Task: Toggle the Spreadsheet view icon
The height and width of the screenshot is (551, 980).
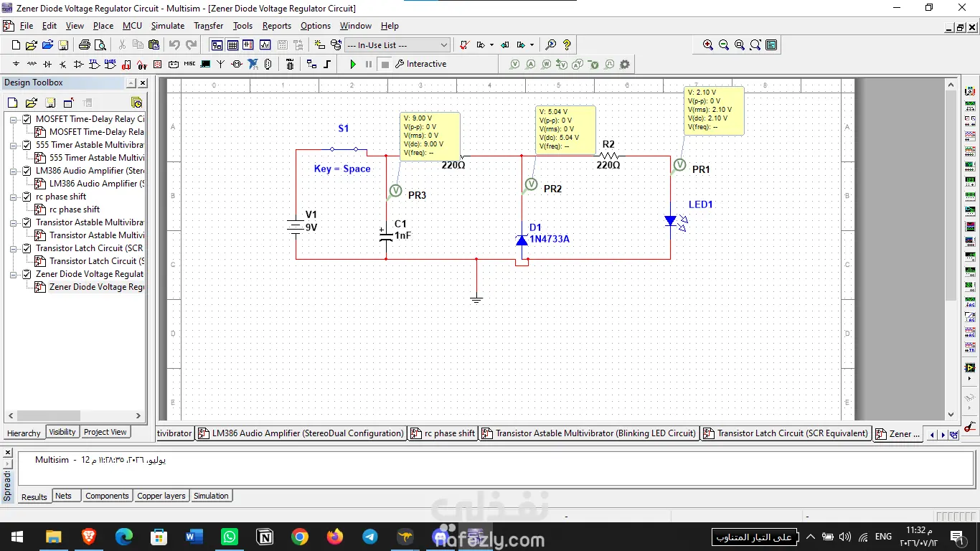Action: click(x=232, y=44)
